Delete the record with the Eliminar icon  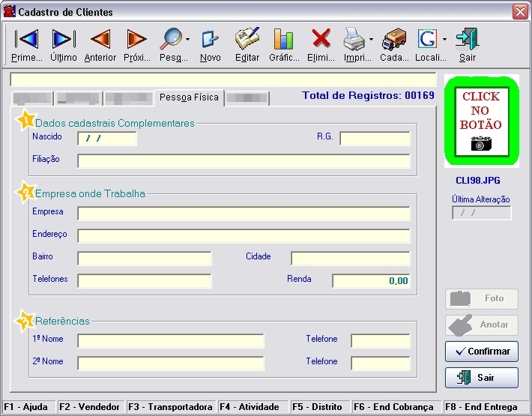coord(321,44)
